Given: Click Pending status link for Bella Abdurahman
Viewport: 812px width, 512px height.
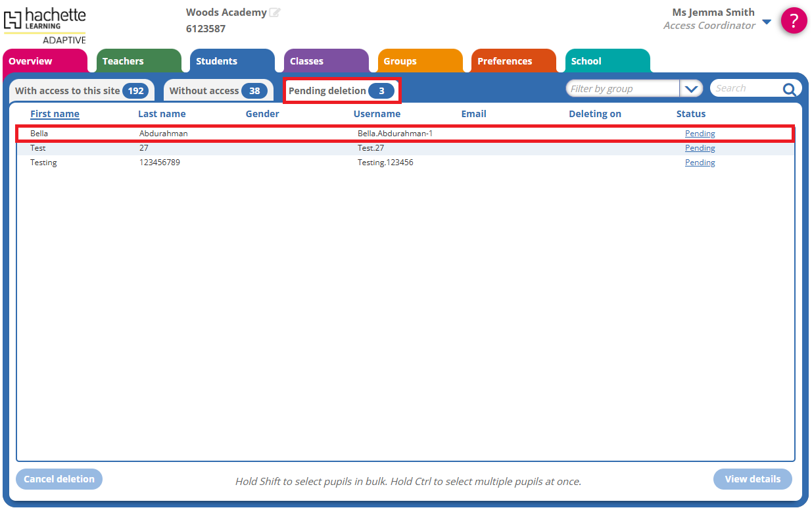Looking at the screenshot, I should click(700, 134).
